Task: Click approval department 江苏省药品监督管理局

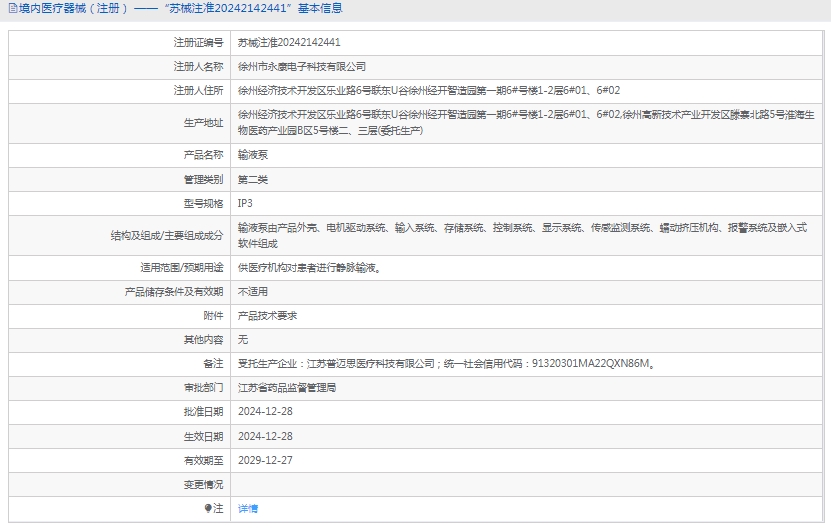Action: (x=287, y=387)
